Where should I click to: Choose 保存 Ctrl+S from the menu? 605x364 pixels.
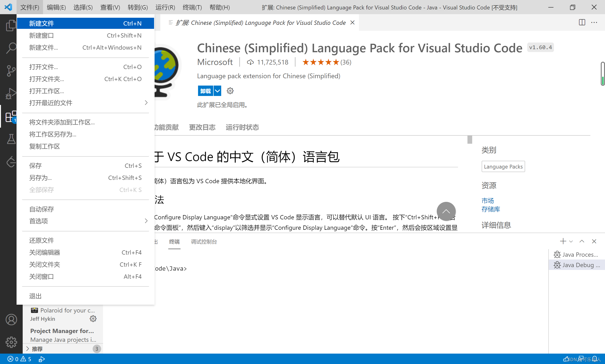pos(86,165)
